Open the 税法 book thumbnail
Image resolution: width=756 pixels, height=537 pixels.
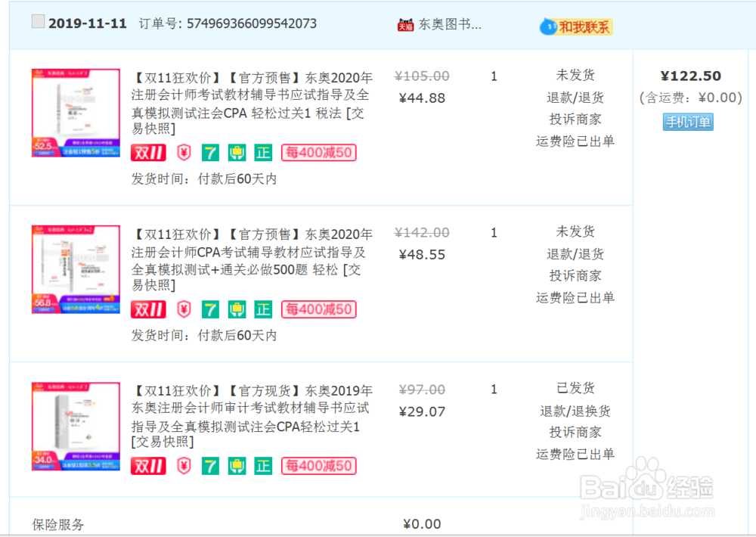(76, 113)
